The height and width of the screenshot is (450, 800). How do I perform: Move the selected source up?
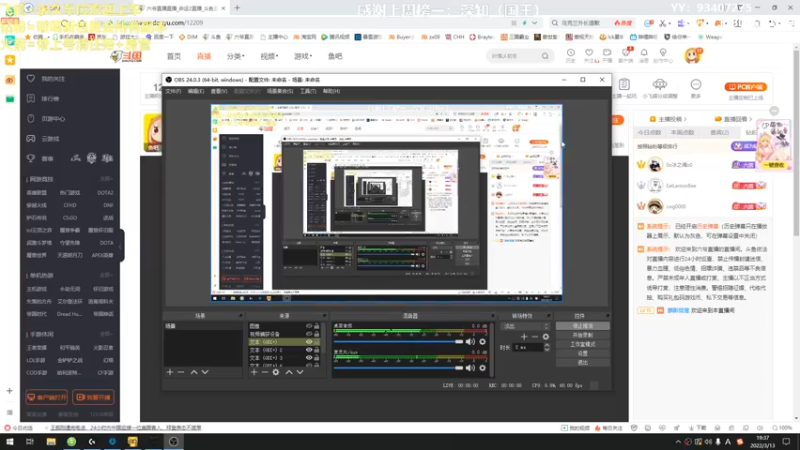click(289, 372)
